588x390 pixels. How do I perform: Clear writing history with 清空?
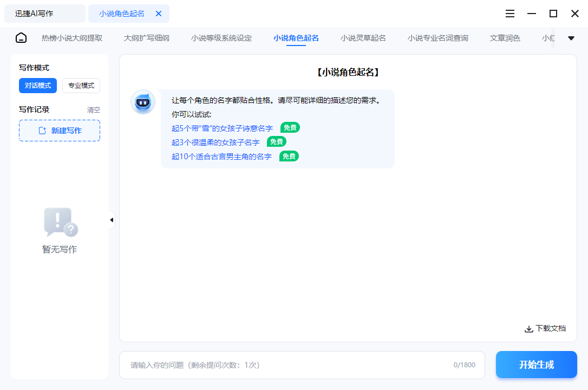point(93,109)
